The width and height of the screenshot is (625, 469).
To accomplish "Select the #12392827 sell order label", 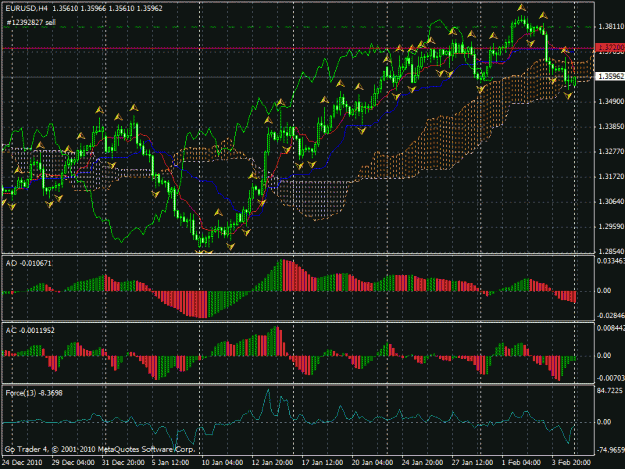I will point(31,22).
